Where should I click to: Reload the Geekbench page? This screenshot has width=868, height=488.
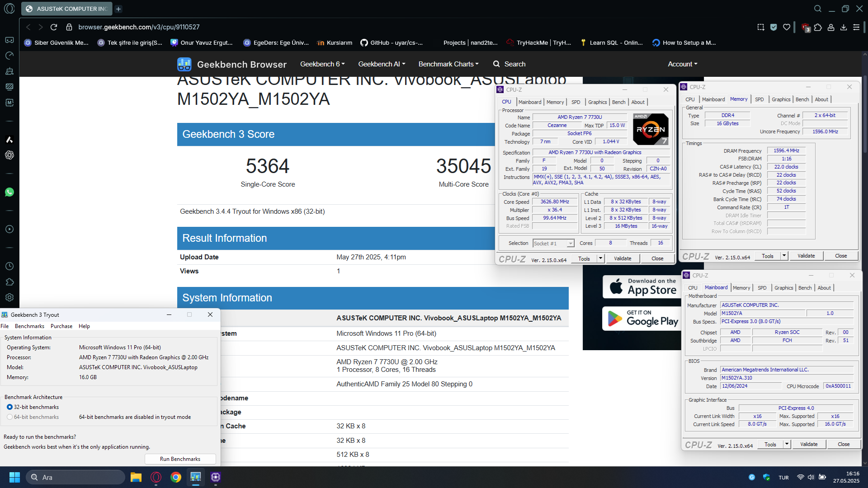tap(54, 27)
